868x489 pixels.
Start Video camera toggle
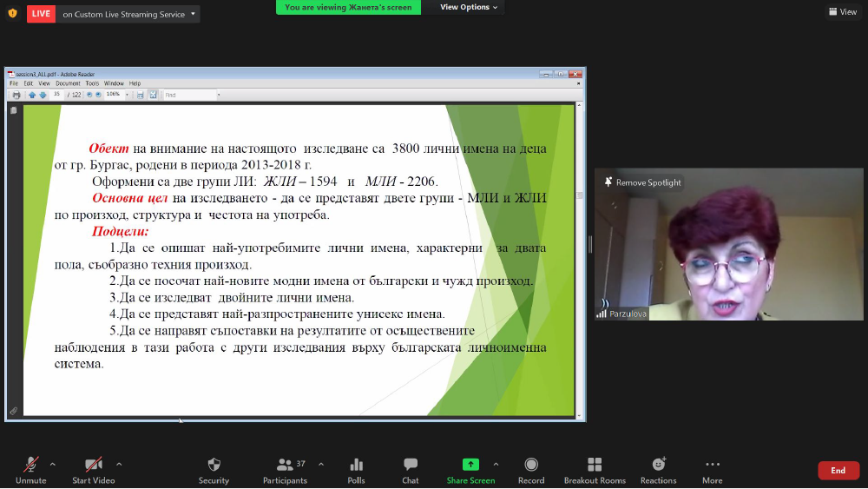point(93,465)
